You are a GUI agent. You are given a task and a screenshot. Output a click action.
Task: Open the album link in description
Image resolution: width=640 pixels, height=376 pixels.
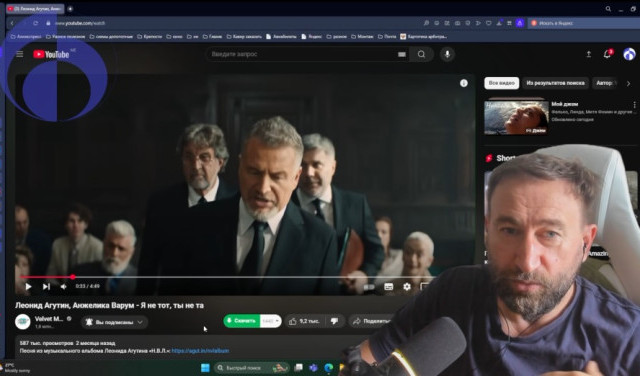click(200, 351)
